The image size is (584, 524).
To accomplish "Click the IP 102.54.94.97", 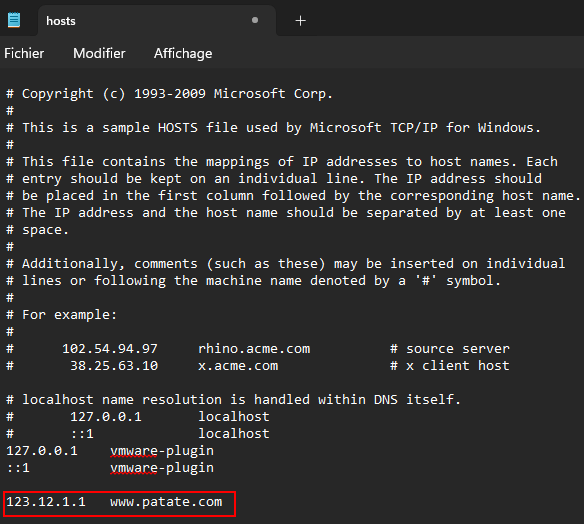I will [110, 349].
